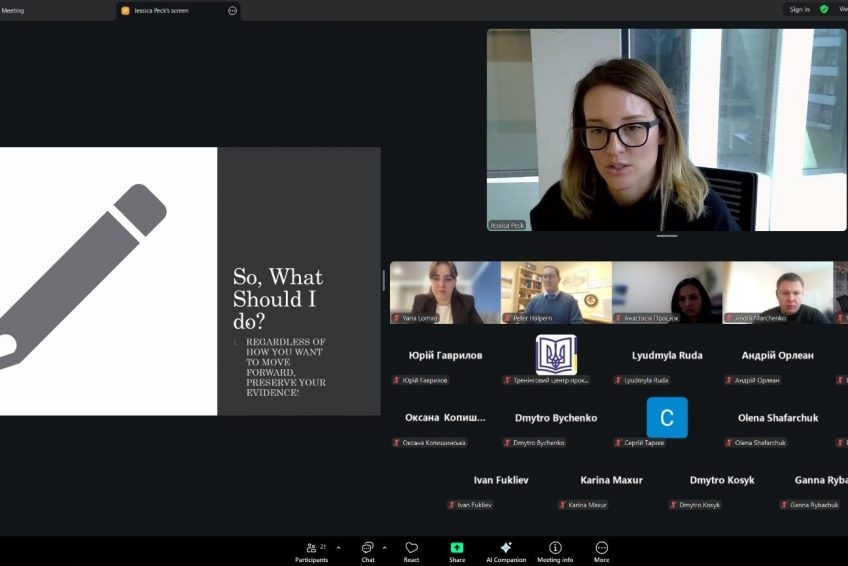This screenshot has height=566, width=848.
Task: Show Meeting info
Action: (555, 551)
